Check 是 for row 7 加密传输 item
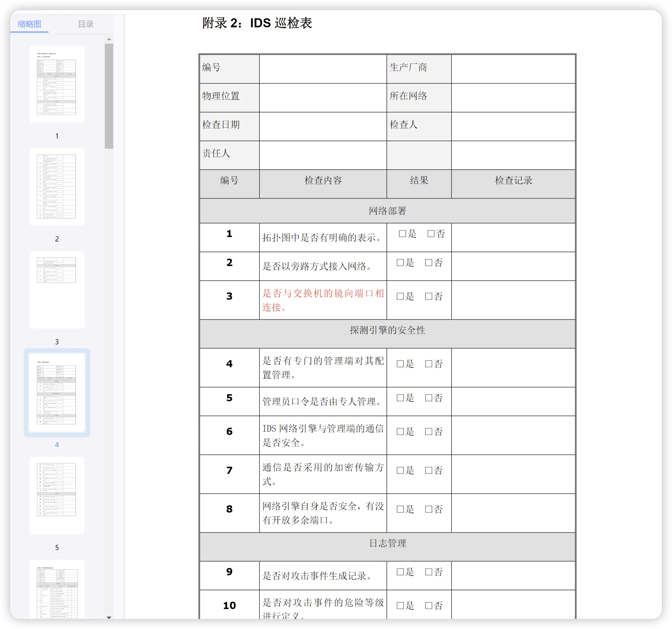 pyautogui.click(x=400, y=470)
